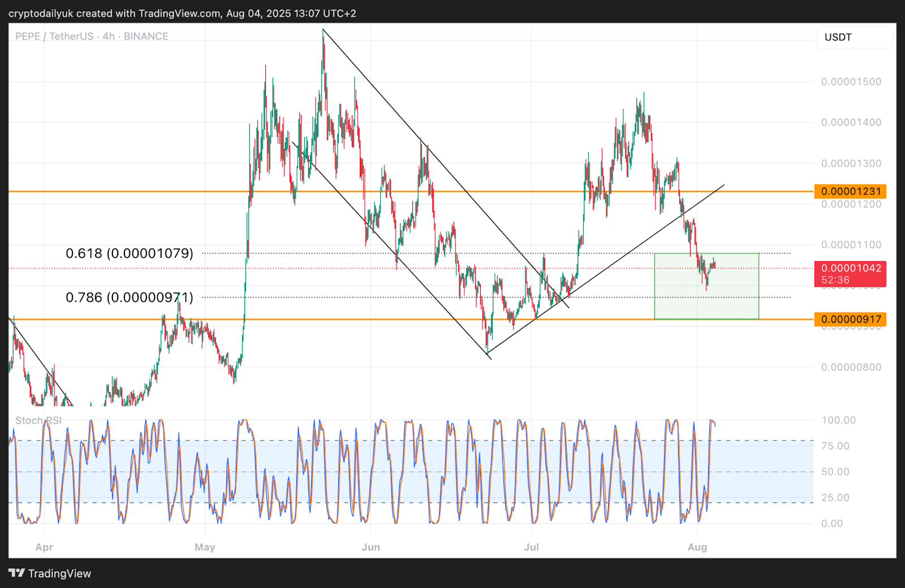Click the Stoch RSI indicator label

pyautogui.click(x=38, y=420)
